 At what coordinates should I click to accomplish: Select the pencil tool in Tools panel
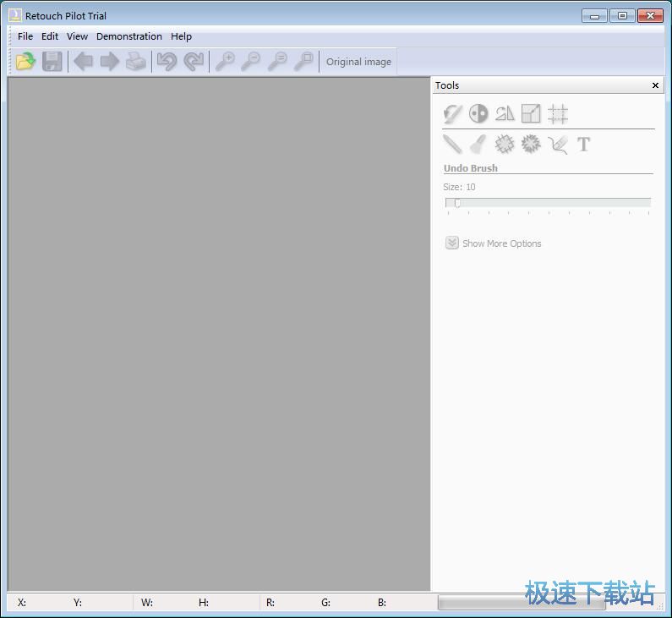(452, 144)
